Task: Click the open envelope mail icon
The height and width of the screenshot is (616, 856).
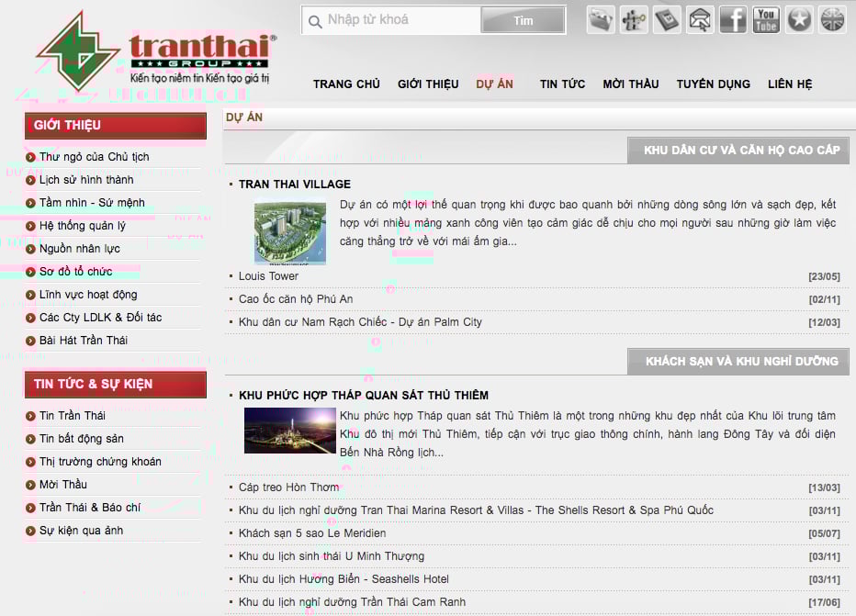Action: [x=700, y=19]
